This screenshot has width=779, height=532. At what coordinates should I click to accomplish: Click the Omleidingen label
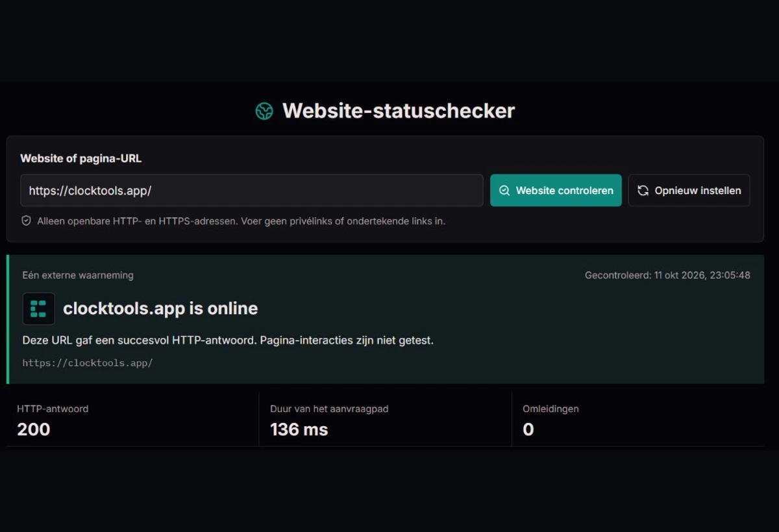[550, 409]
